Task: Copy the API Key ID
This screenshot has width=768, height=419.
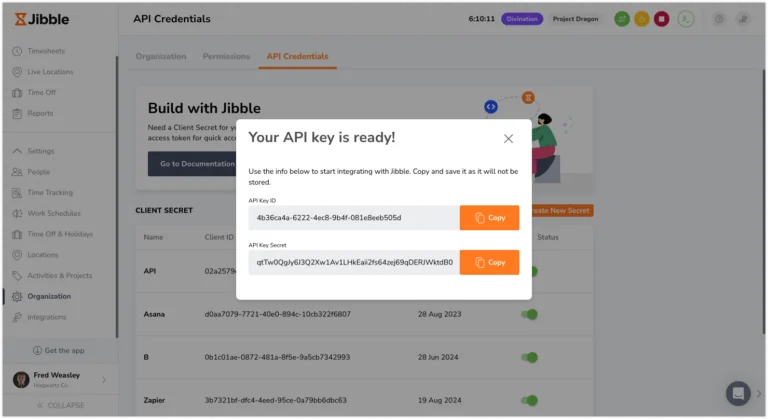Action: pyautogui.click(x=489, y=218)
